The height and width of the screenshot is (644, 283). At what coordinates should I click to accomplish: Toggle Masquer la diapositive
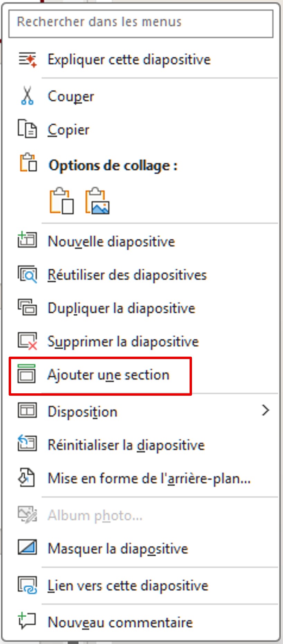tap(118, 549)
